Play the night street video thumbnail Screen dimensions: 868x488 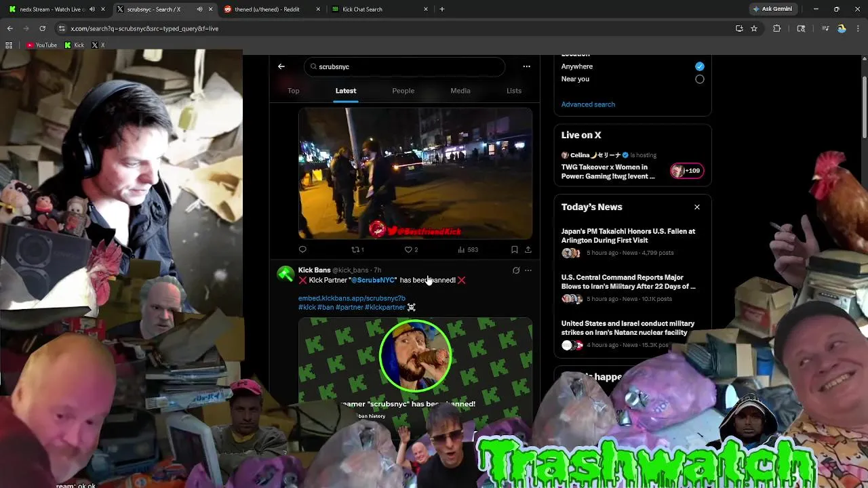[x=415, y=173]
